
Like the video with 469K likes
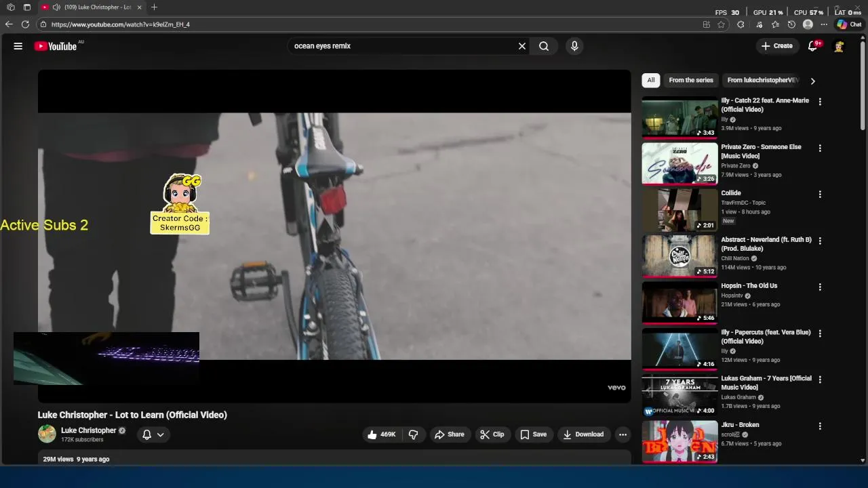coord(381,434)
